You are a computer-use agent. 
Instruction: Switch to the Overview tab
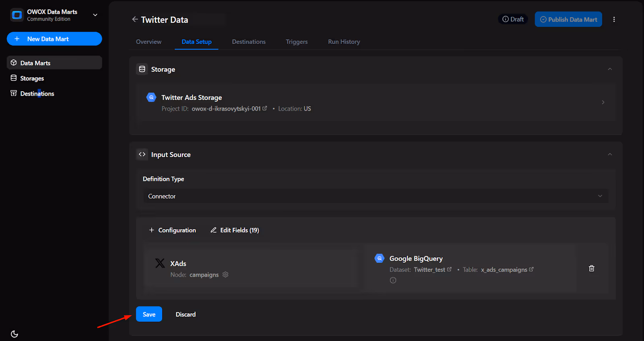(149, 42)
